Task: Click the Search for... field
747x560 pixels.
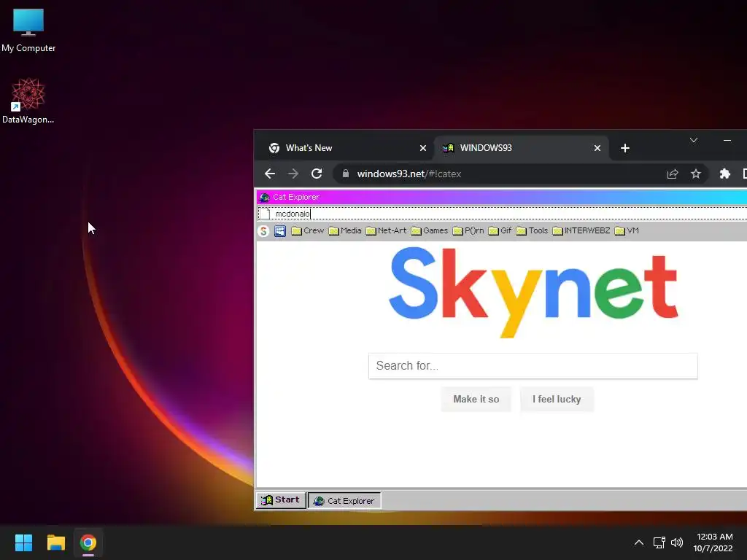Action: pyautogui.click(x=533, y=366)
